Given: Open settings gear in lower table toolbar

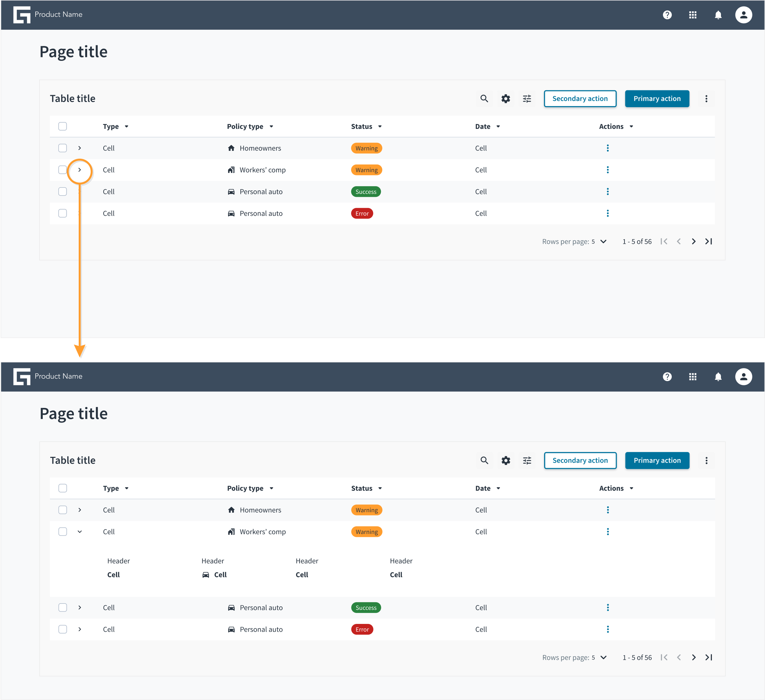Looking at the screenshot, I should (x=506, y=461).
